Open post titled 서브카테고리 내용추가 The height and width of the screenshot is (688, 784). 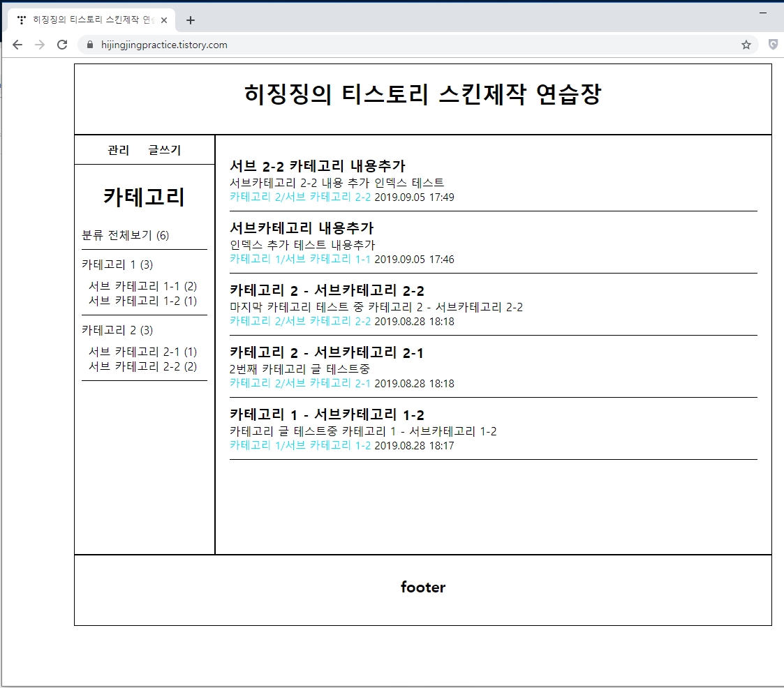302,228
